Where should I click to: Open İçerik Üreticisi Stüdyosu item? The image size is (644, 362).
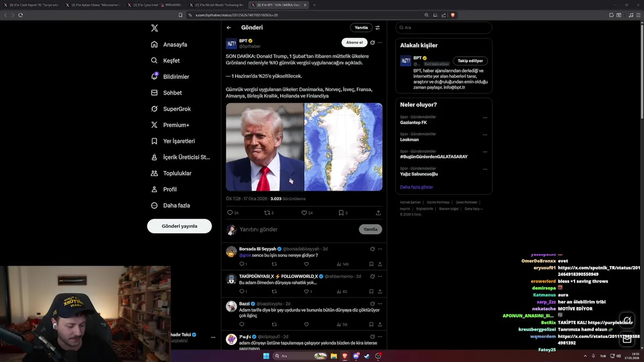tap(181, 157)
